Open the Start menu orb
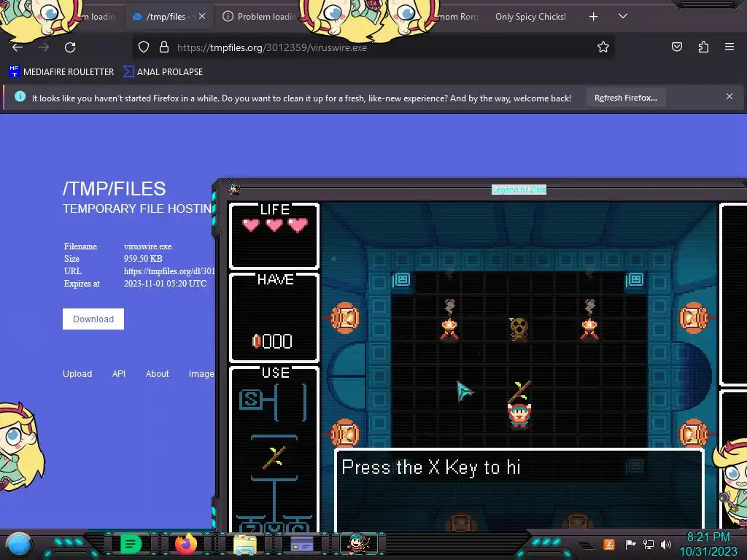 19,544
